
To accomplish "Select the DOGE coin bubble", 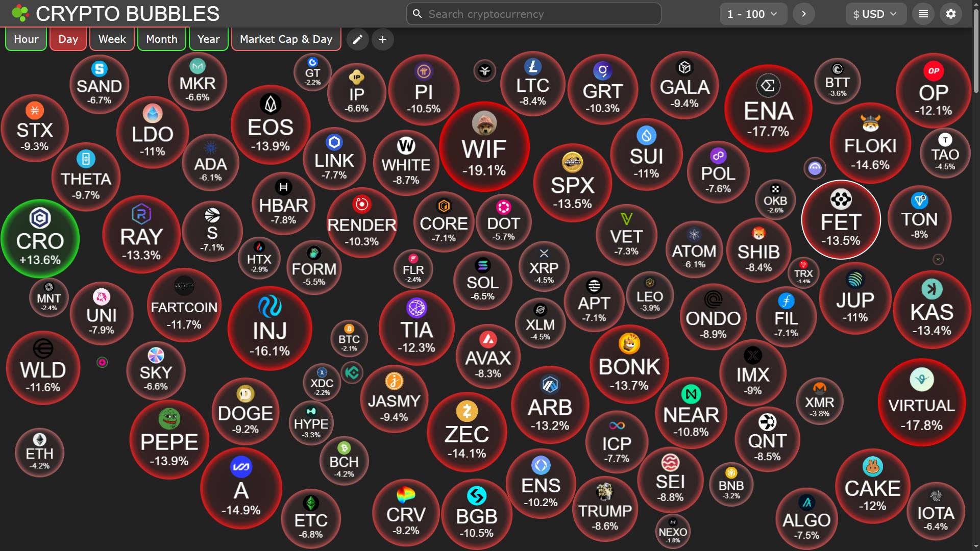I will (x=246, y=411).
